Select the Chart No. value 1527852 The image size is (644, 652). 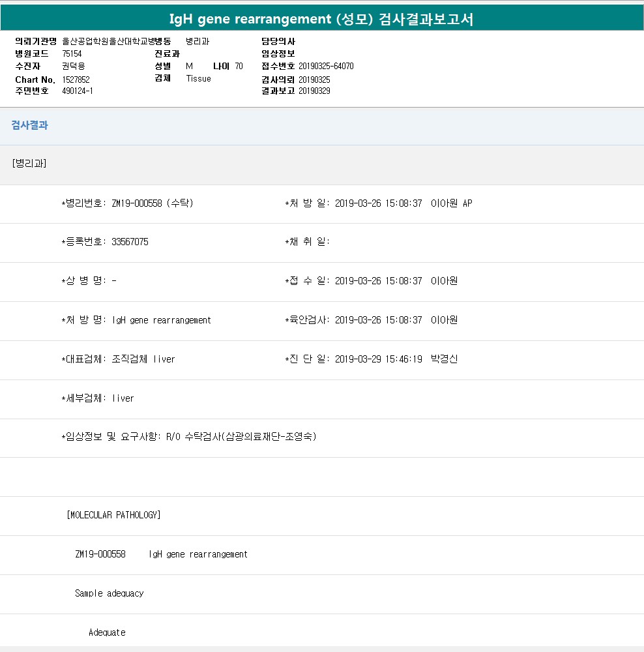click(x=76, y=80)
